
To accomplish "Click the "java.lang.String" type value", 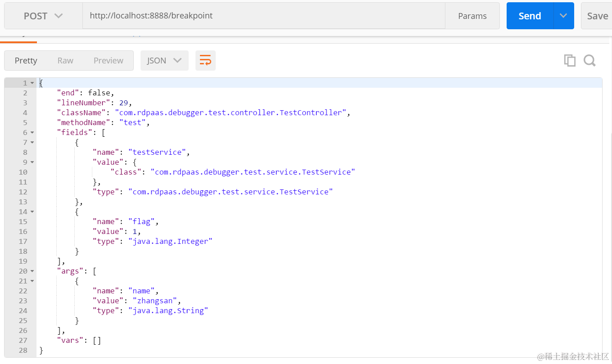I will coord(168,310).
